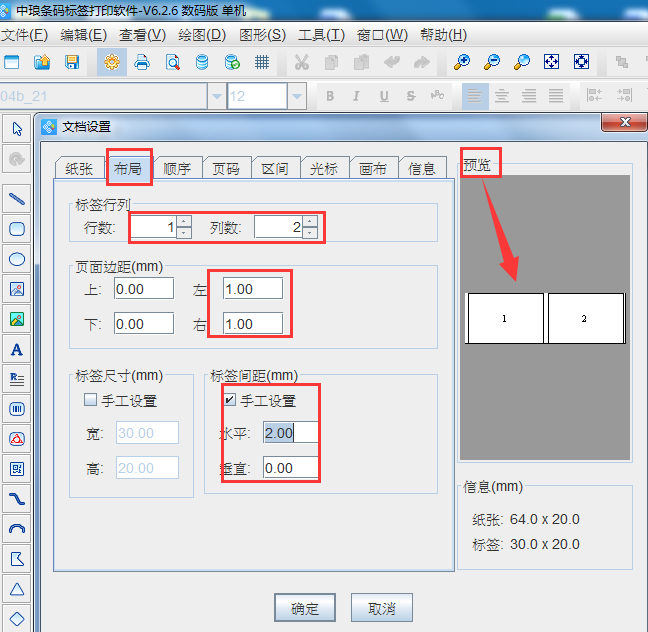This screenshot has width=648, height=632.
Task: Switch to the 纸张 tab
Action: (79, 169)
